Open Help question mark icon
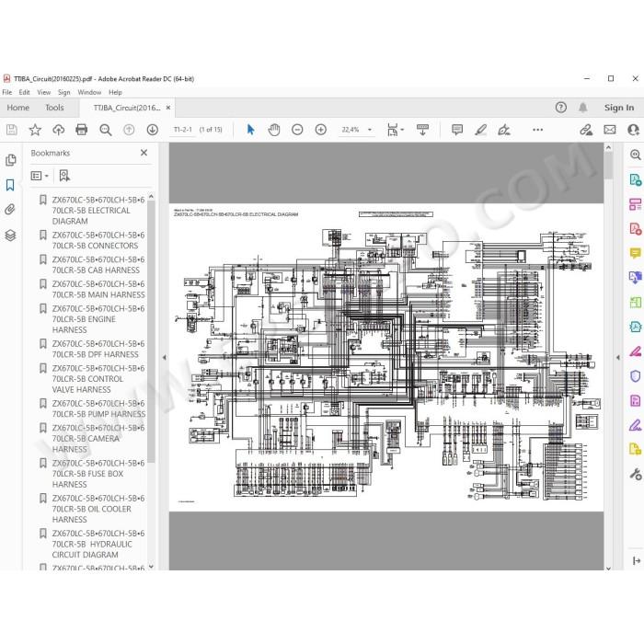This screenshot has width=644, height=644. 560,108
